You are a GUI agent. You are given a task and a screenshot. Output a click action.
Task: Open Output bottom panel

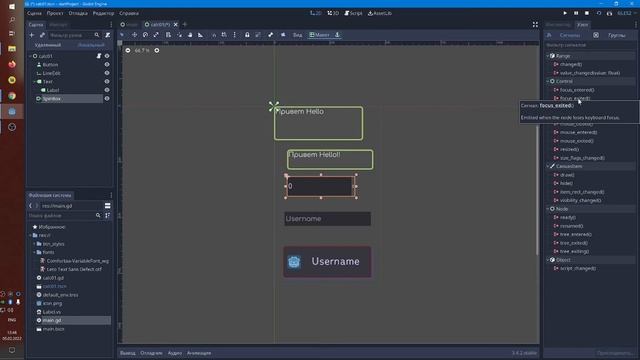(x=128, y=353)
